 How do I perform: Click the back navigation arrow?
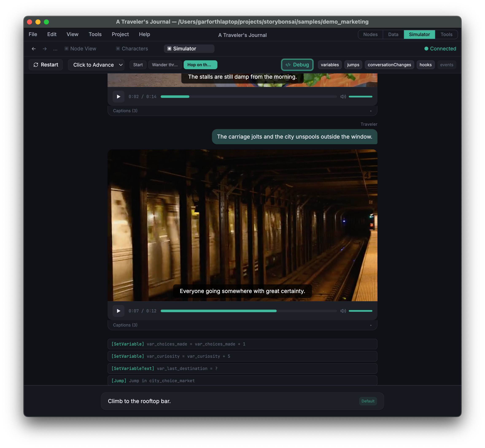[34, 49]
